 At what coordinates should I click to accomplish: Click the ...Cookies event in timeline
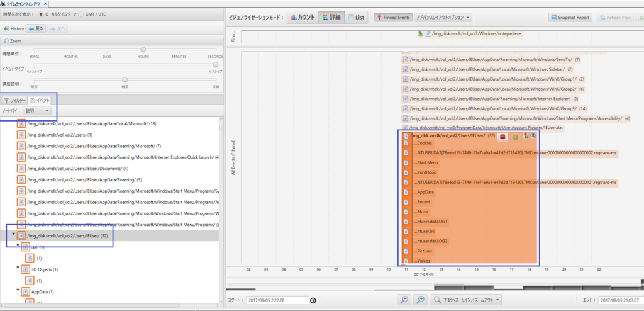tap(423, 143)
